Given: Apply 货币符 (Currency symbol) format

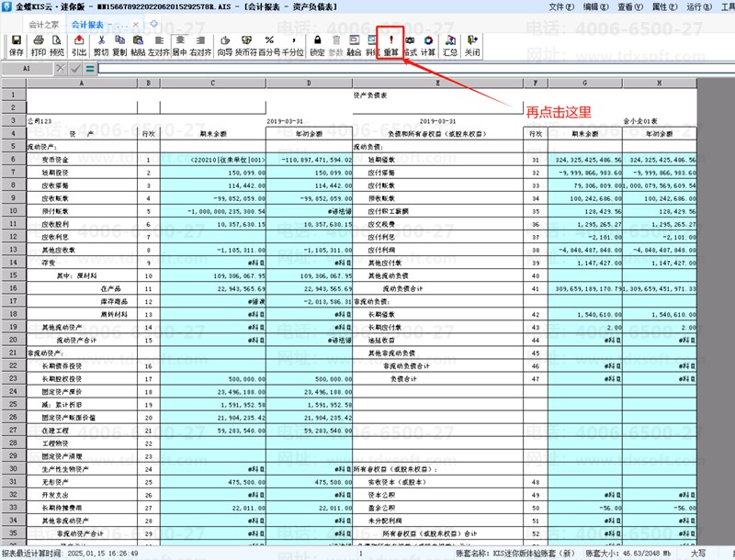Looking at the screenshot, I should pos(246,45).
